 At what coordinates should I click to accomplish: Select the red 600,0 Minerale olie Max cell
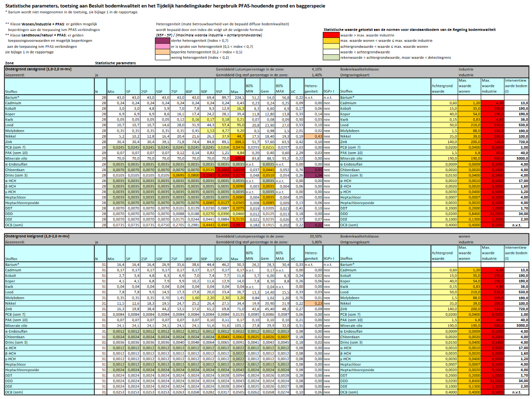237,158
